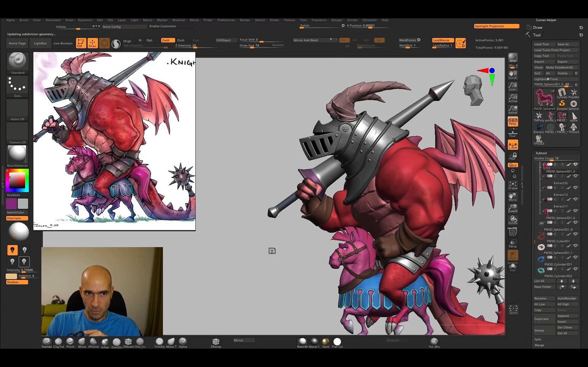588x367 pixels.
Task: Select the PM3D_Sphere3 horse tool thumbnail
Action: click(x=544, y=99)
